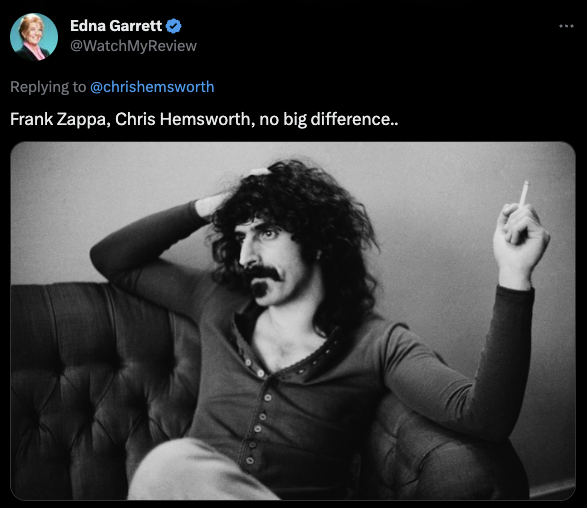Open Edna Garrett's profile avatar

tap(34, 37)
